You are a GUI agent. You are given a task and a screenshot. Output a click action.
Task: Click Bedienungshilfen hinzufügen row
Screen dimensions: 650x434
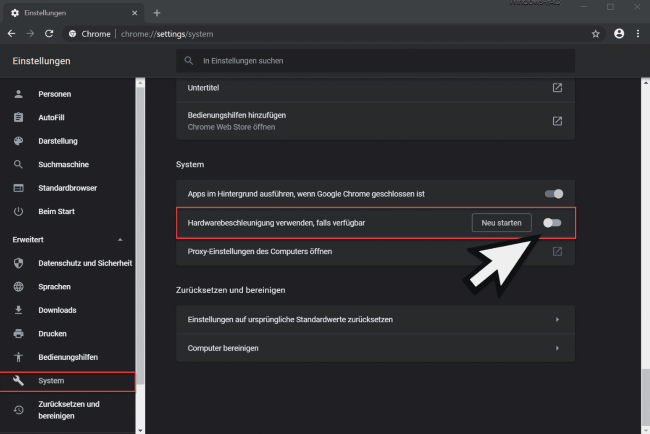tap(375, 121)
